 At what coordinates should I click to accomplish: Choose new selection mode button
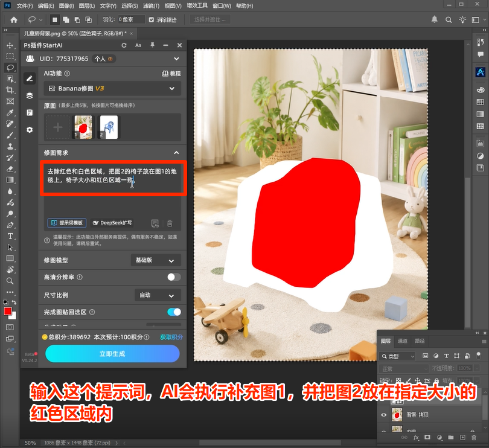pyautogui.click(x=55, y=20)
